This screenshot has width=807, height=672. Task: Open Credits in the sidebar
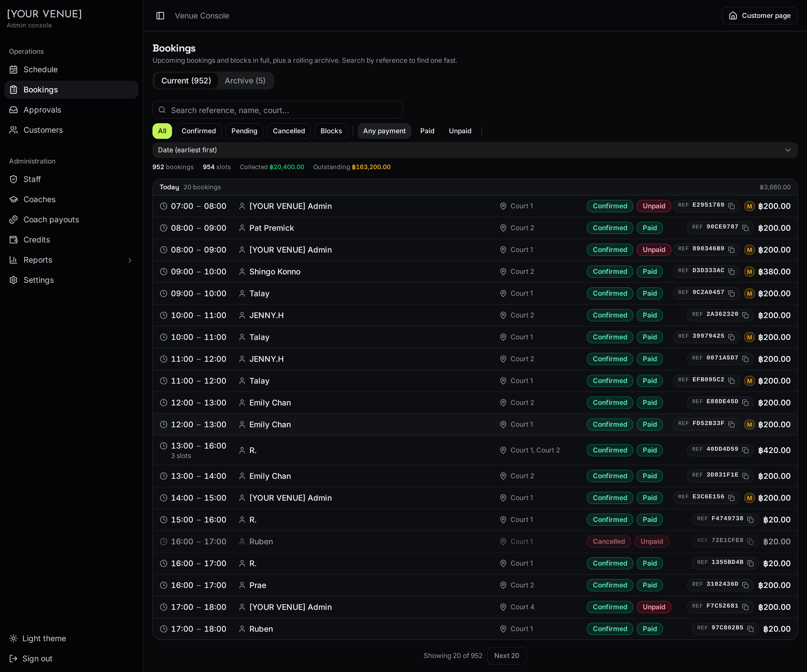click(x=71, y=240)
